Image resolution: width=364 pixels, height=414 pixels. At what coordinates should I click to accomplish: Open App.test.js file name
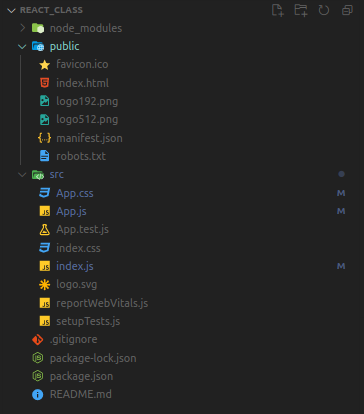point(82,230)
